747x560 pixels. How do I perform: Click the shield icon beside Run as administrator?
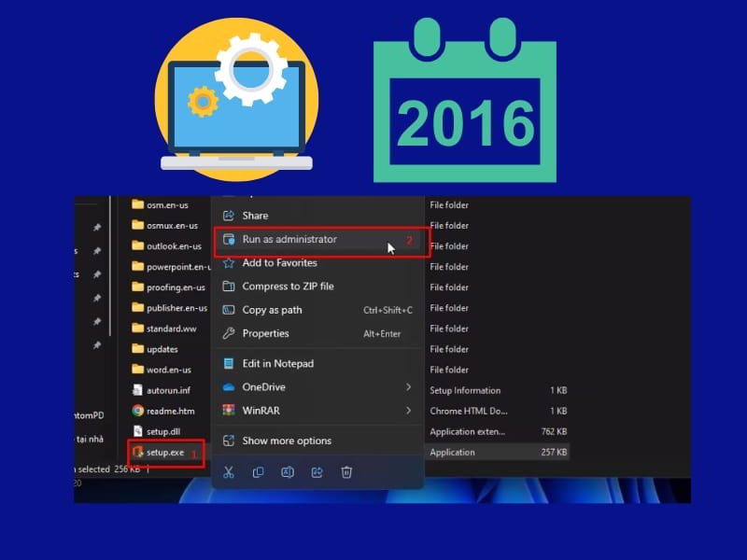[x=227, y=240]
